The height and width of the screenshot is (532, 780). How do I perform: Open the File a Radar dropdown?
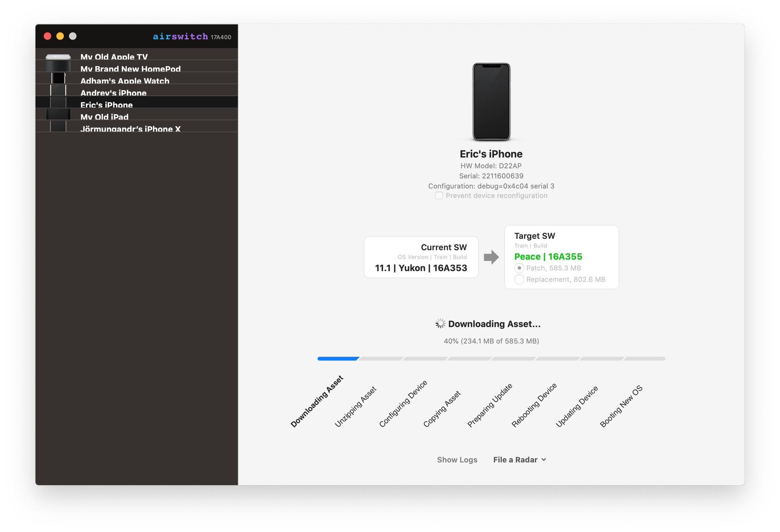coord(520,460)
